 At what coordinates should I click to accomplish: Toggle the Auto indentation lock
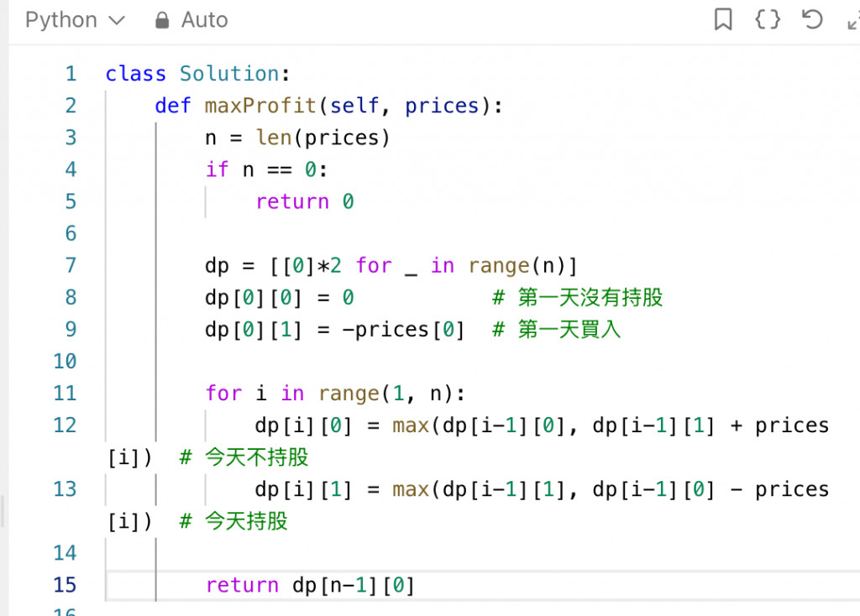coord(191,20)
